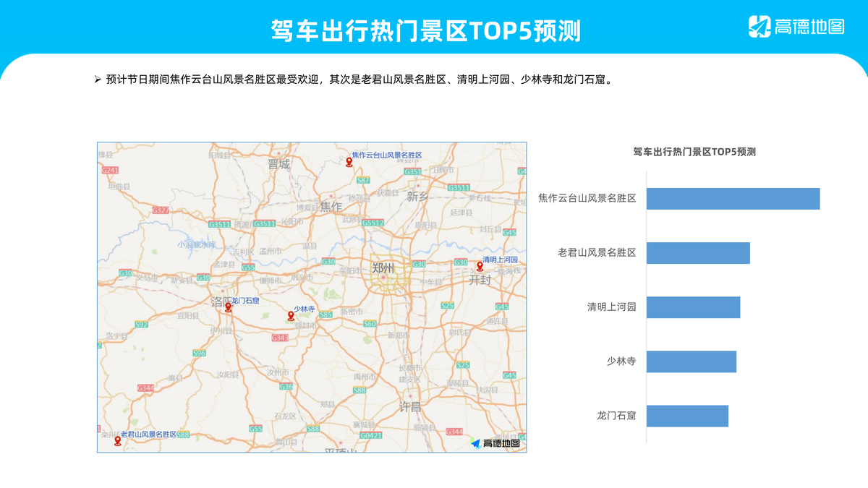Image resolution: width=868 pixels, height=488 pixels.
Task: Click the city name 焦作 on the map
Action: [x=331, y=207]
